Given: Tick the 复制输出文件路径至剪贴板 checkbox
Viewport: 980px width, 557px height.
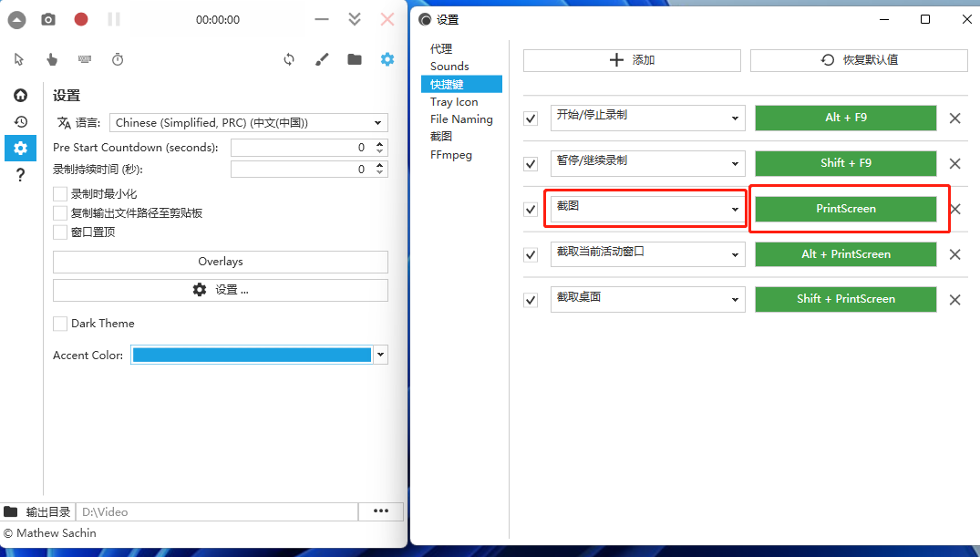Looking at the screenshot, I should click(x=60, y=213).
